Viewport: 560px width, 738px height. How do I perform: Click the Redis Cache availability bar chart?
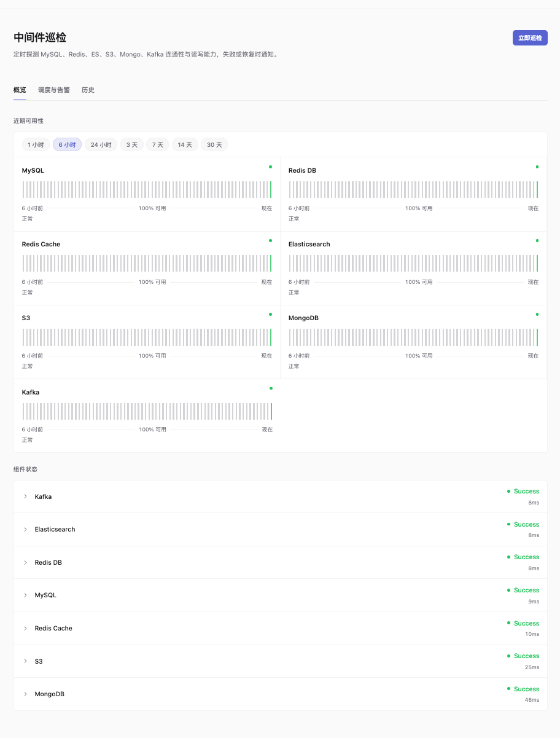[x=147, y=263]
